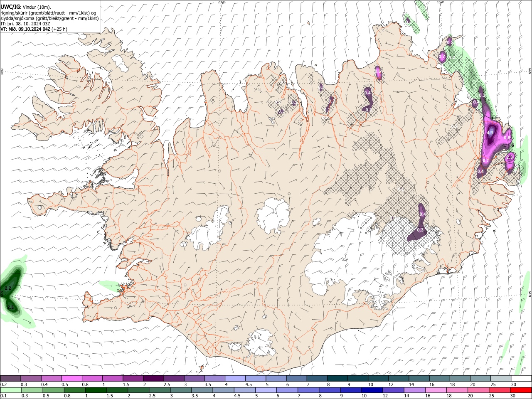Select the line starting 'rigning/skúrir (grænt/blátt/rautt'

[x=48, y=13]
